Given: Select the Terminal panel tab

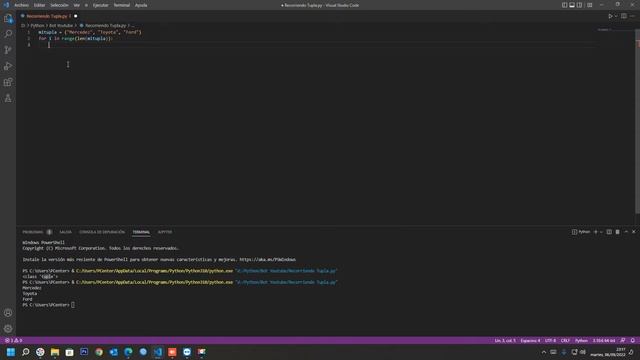Looking at the screenshot, I should click(141, 232).
